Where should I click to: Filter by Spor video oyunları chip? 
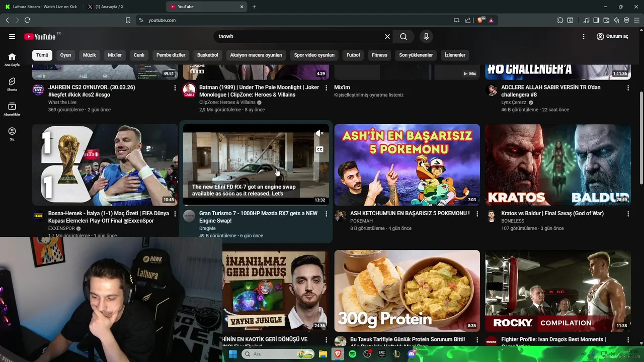tap(314, 55)
